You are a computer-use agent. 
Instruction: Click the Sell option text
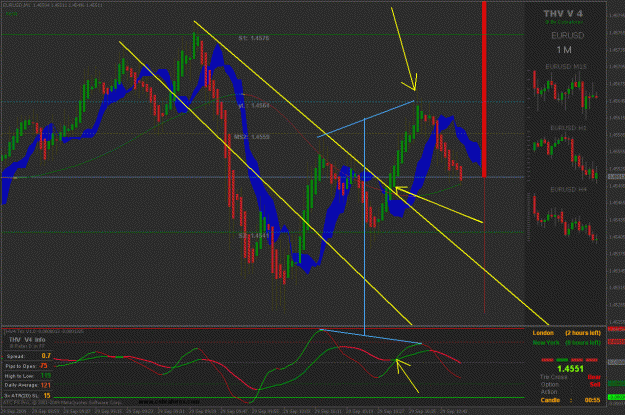click(595, 384)
